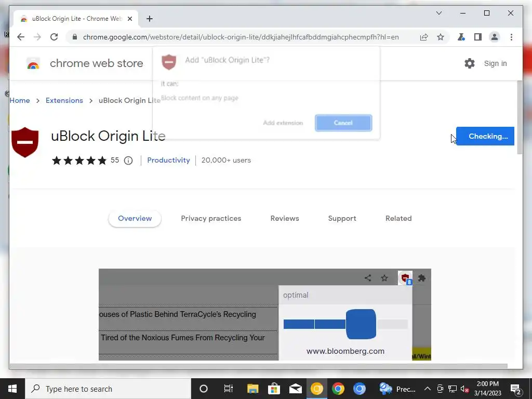Open the network icon in system tray
This screenshot has height=399, width=532.
click(453, 389)
